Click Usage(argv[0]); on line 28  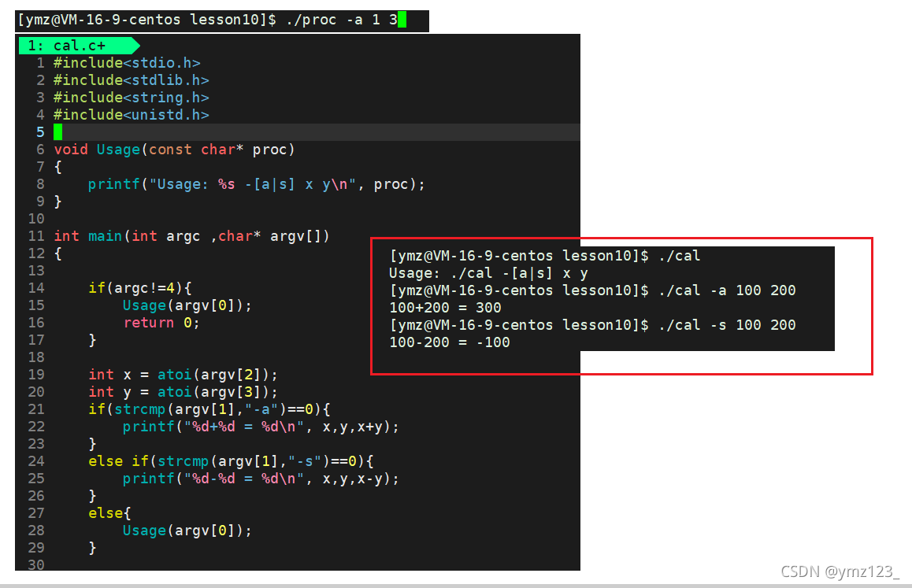point(187,531)
